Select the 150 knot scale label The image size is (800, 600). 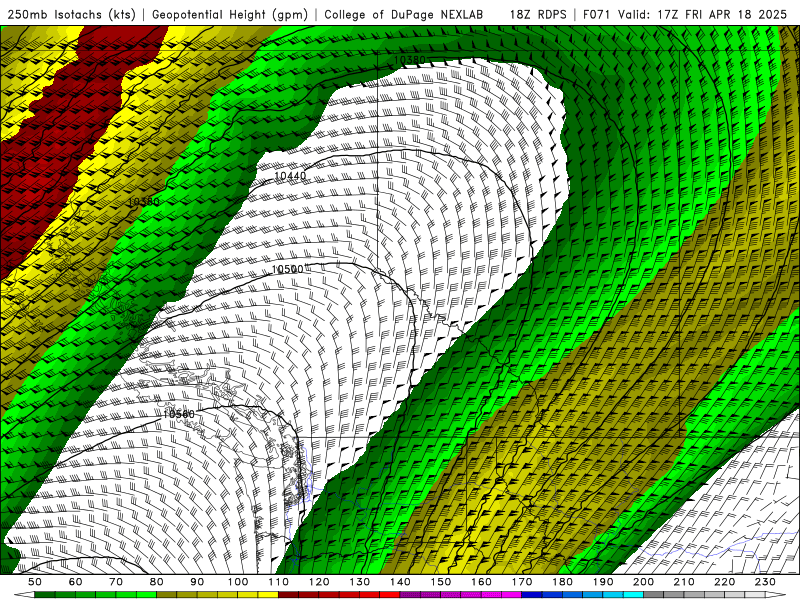coord(441,582)
